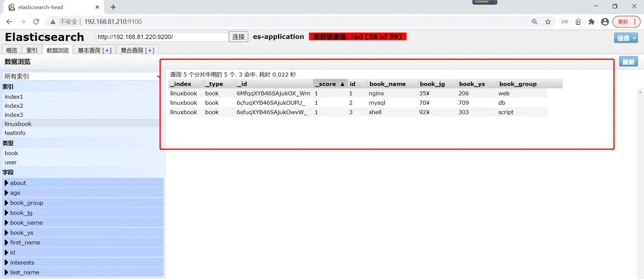The height and width of the screenshot is (279, 644).
Task: Select index2 in the index list
Action: (83, 106)
